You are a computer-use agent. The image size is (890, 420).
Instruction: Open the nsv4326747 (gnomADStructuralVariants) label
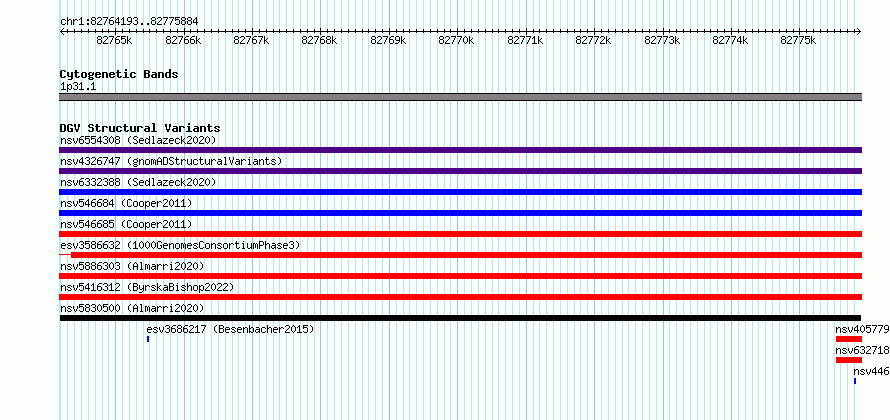(x=171, y=161)
